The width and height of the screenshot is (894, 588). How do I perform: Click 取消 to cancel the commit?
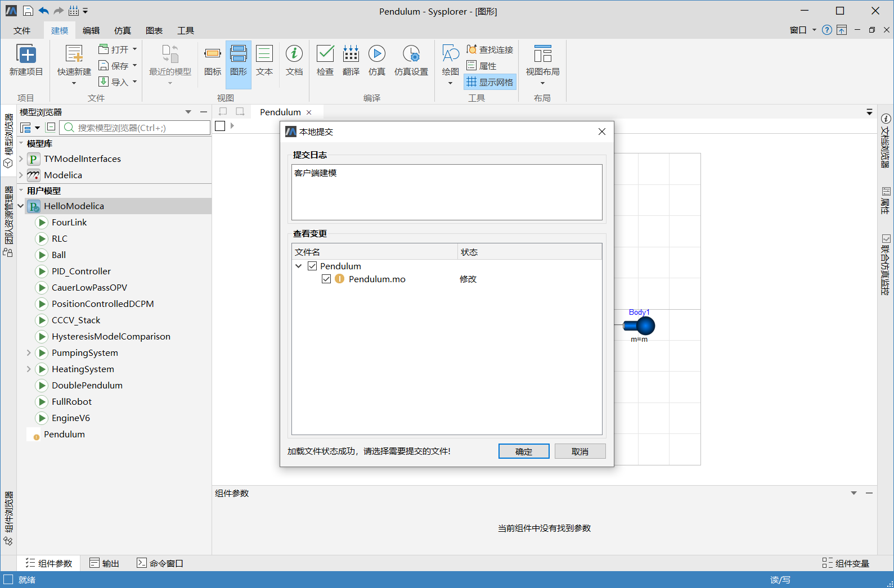pos(580,451)
